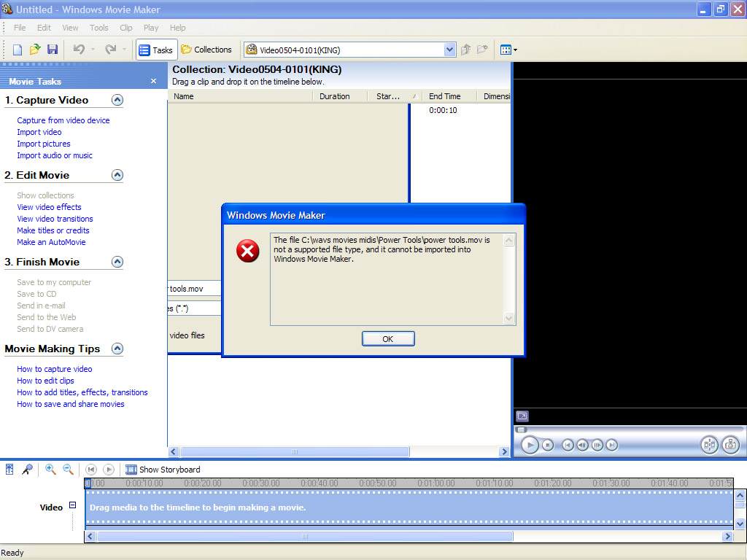Click the Redo arrow icon
This screenshot has width=747, height=560.
(111, 50)
